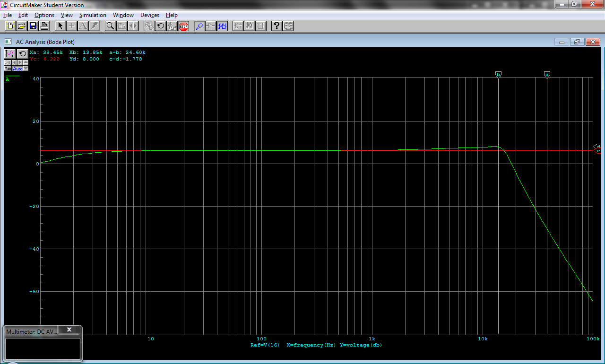Screen dimensions: 605x364
Task: Choose the Text tool icon
Action: click(83, 26)
